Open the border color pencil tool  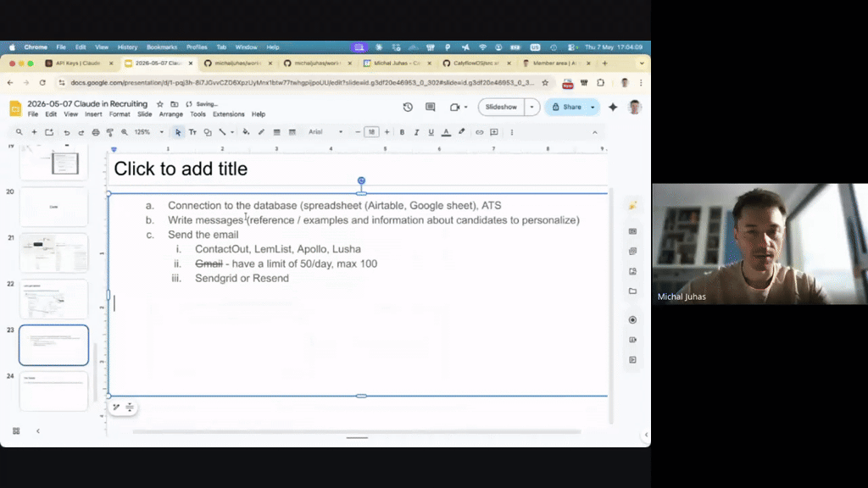tap(261, 132)
